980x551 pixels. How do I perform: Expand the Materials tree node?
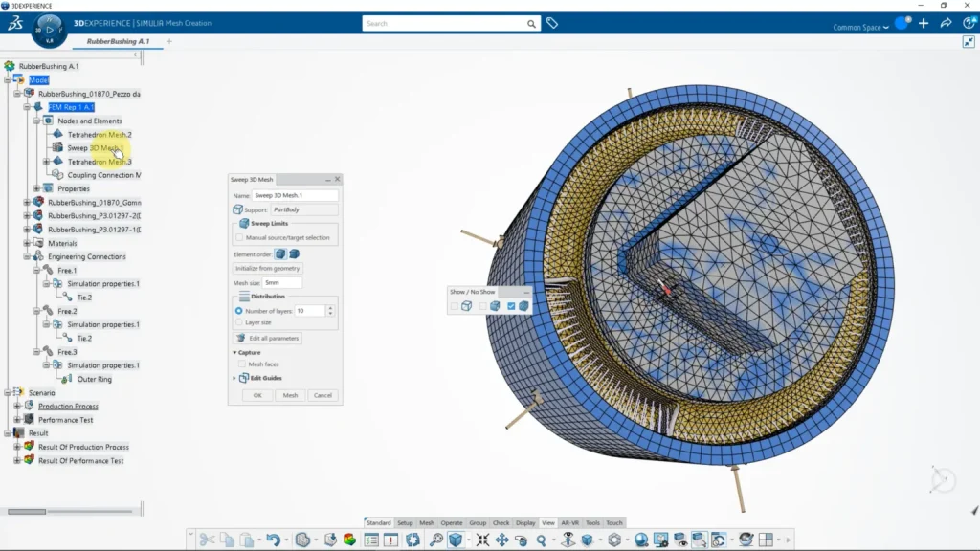click(27, 243)
